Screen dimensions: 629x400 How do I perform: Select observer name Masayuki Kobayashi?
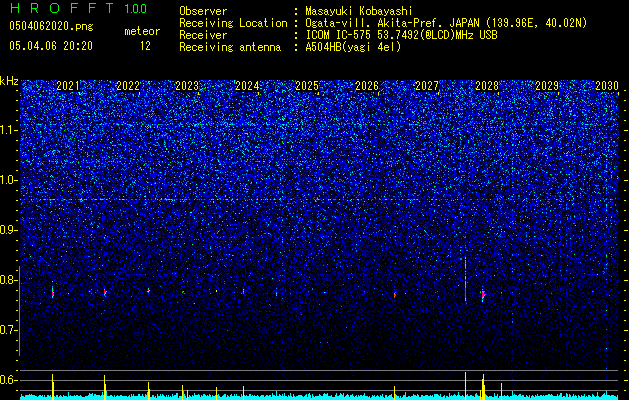[x=359, y=11]
